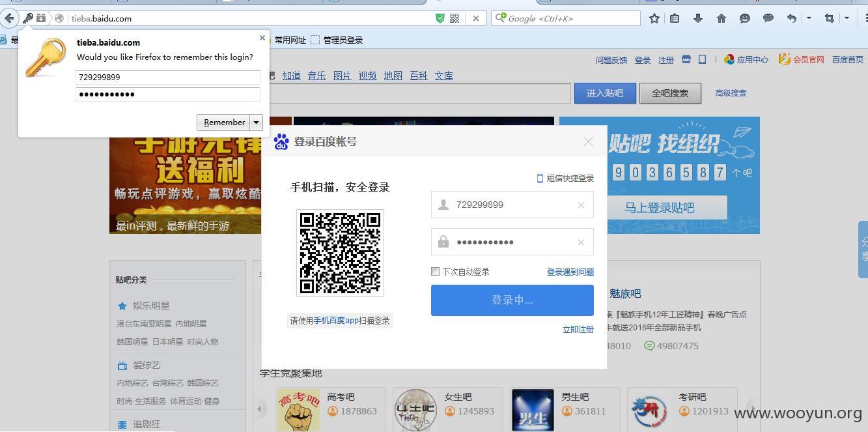Click the mobile phone icon in top bar
The width and height of the screenshot is (868, 432).
(x=703, y=59)
